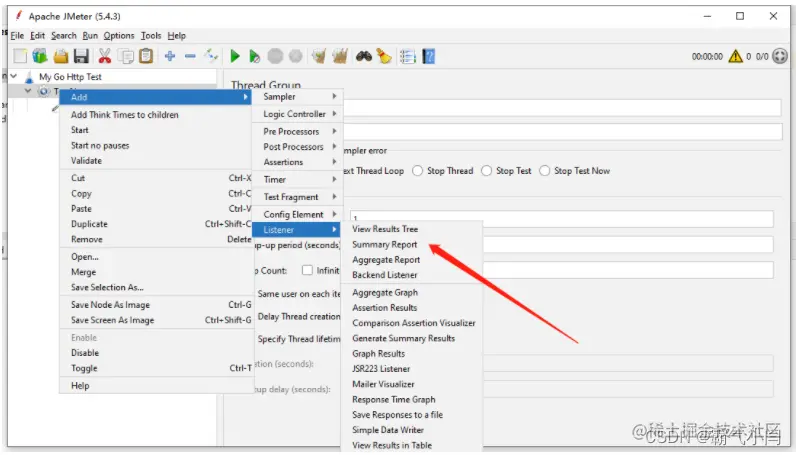
Task: Click the Clear broom icon
Action: (319, 56)
